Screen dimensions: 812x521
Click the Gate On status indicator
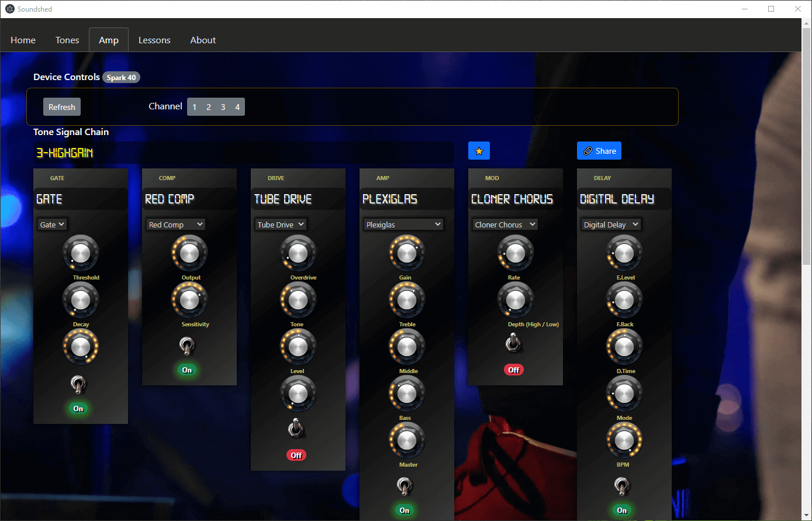(78, 409)
